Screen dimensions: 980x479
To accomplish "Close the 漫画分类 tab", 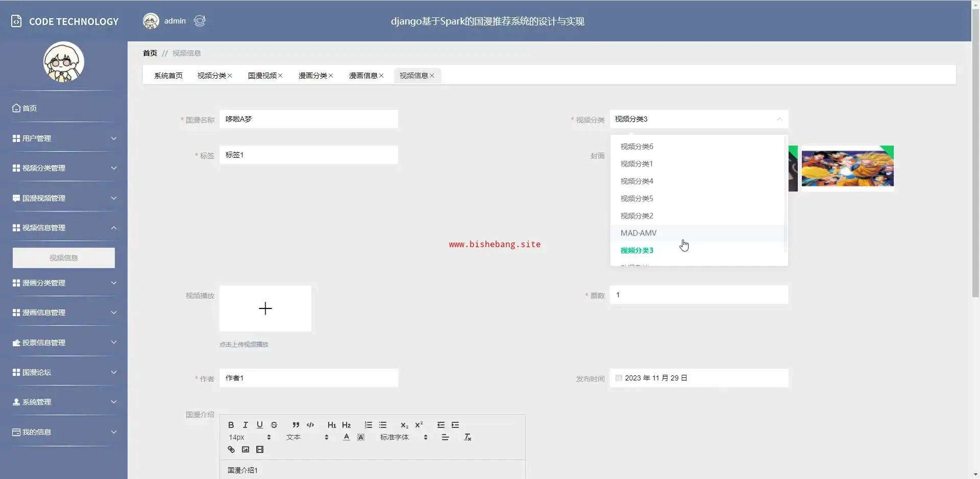I will click(331, 76).
